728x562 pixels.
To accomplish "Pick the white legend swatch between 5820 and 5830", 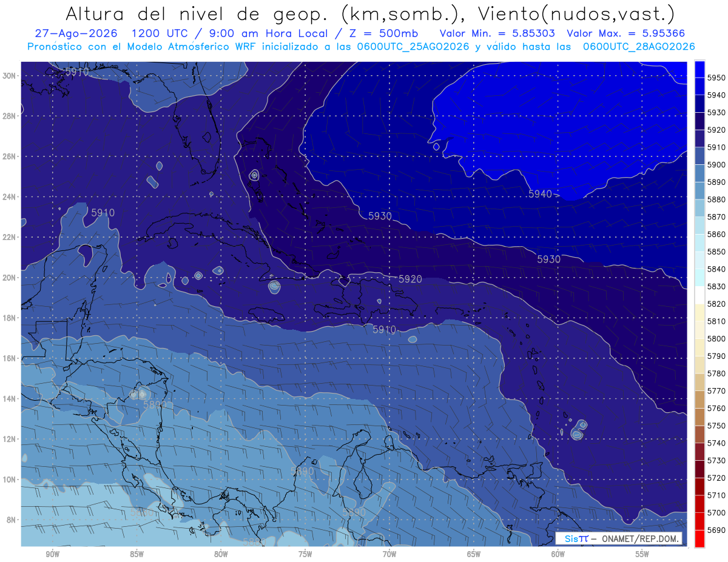I will coord(699,295).
